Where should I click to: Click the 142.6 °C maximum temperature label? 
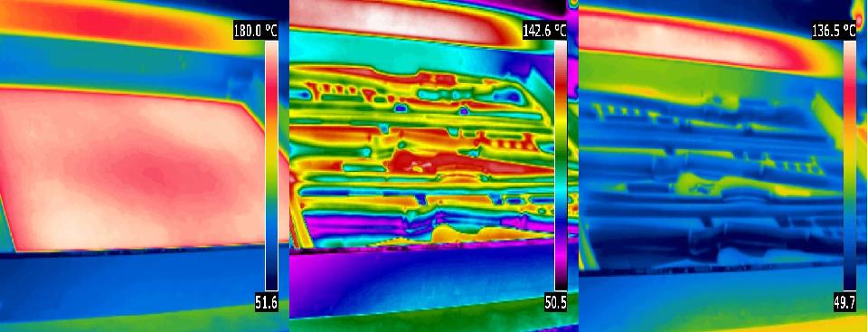544,31
